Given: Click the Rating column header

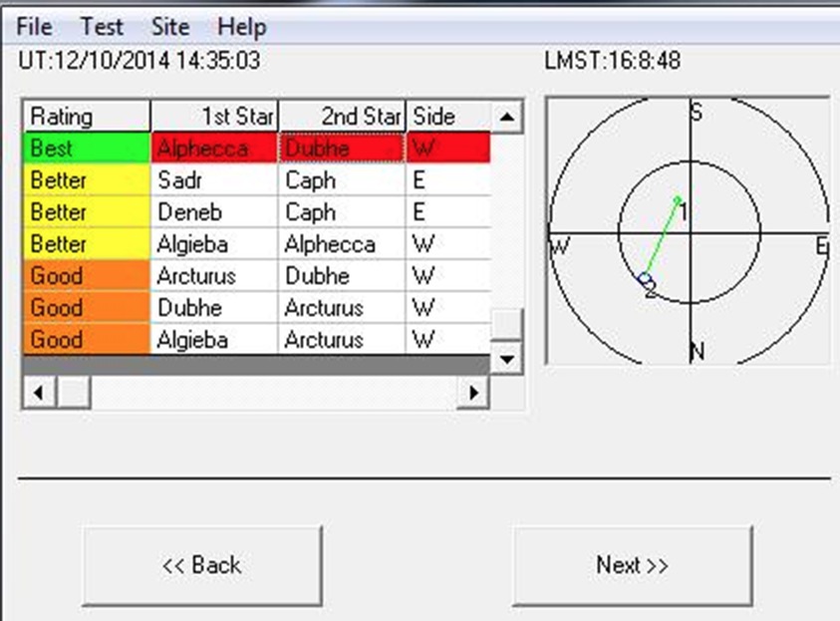Looking at the screenshot, I should pyautogui.click(x=87, y=117).
